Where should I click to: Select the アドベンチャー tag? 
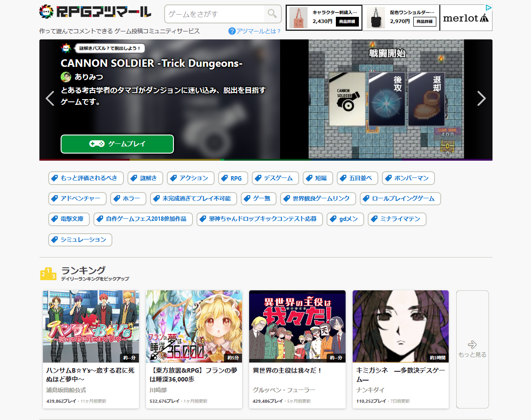(x=77, y=198)
